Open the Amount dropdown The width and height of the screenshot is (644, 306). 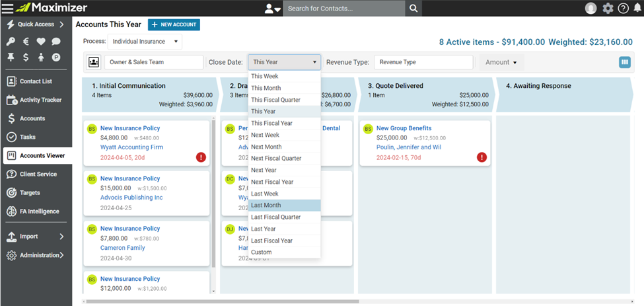coord(501,62)
